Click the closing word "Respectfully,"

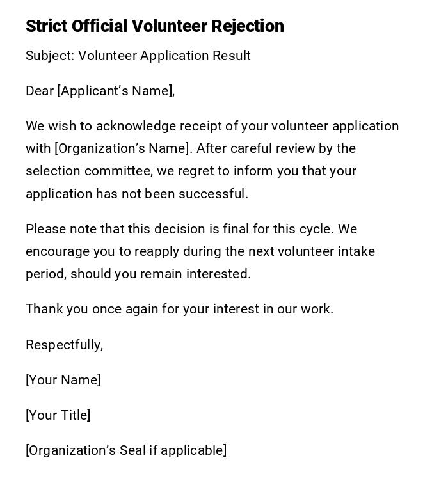(64, 345)
